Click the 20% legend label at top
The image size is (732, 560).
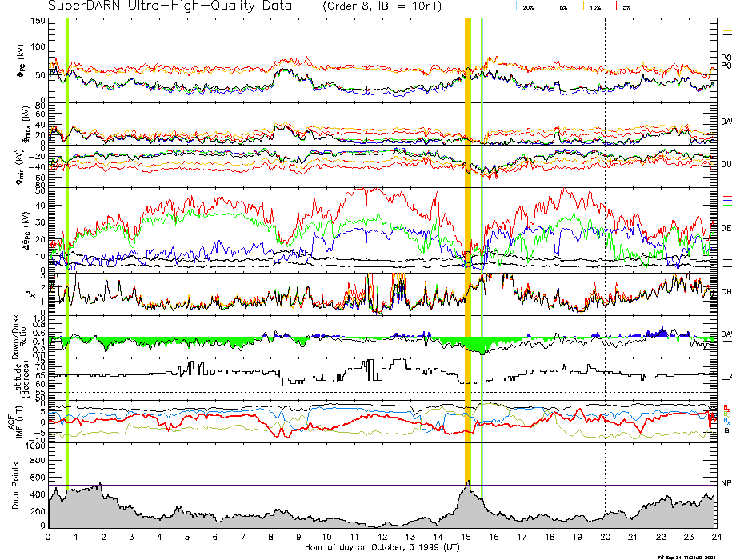coord(528,6)
